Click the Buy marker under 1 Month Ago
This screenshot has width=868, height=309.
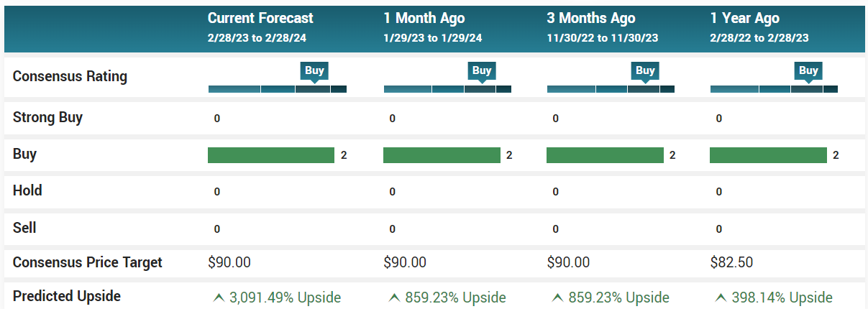482,71
